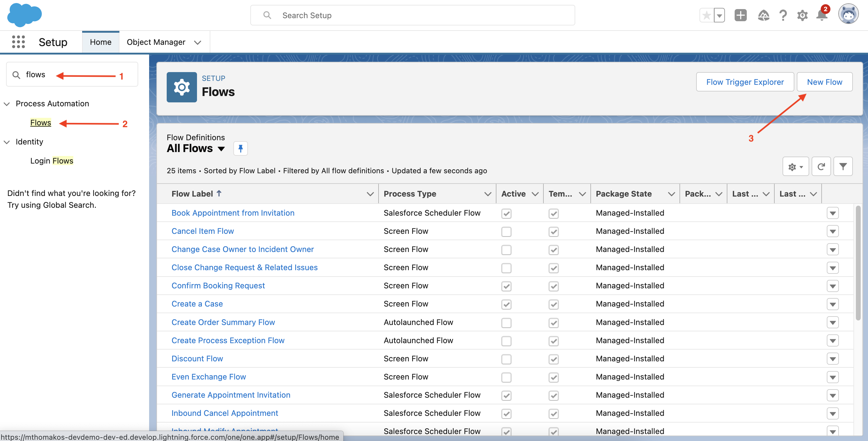Image resolution: width=868 pixels, height=441 pixels.
Task: Select the Home tab
Action: (x=100, y=42)
